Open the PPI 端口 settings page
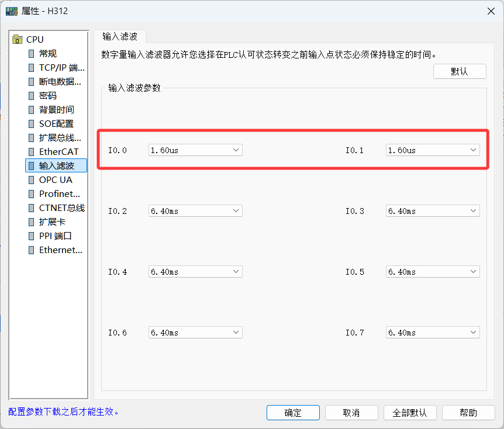 [56, 236]
